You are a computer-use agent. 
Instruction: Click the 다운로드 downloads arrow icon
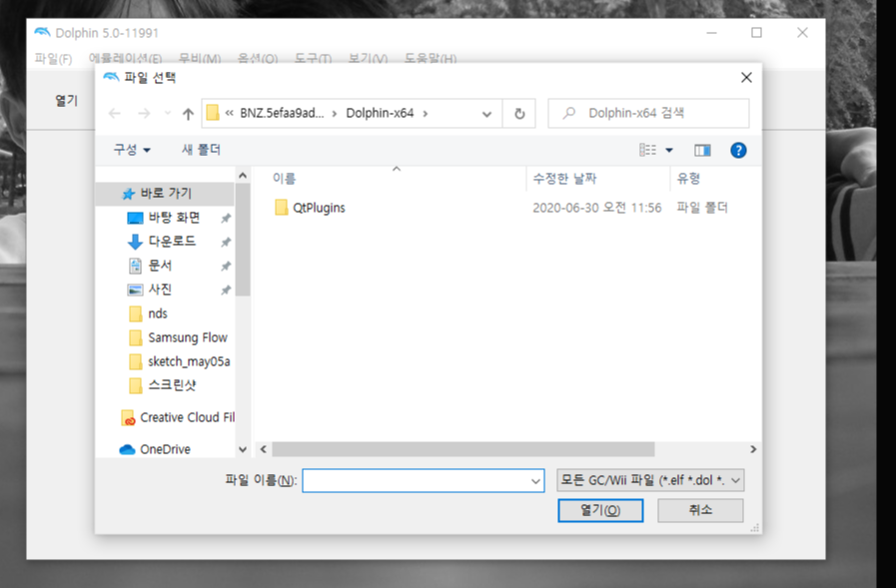point(135,242)
